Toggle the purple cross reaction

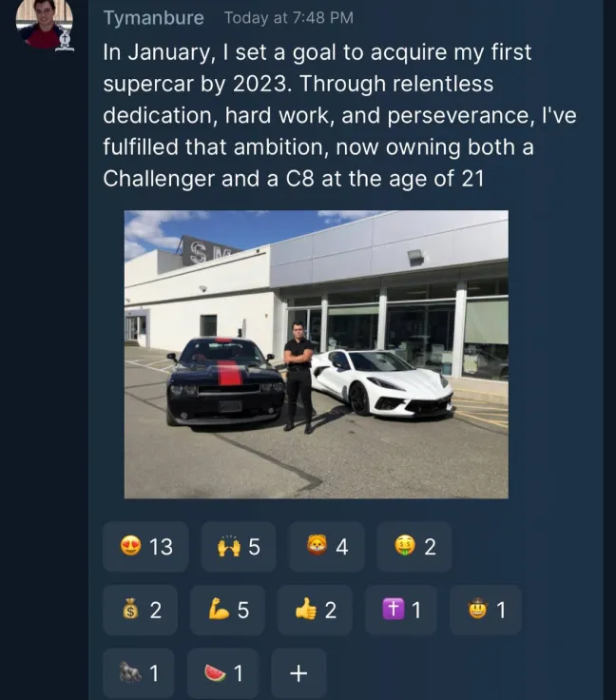[x=401, y=611]
